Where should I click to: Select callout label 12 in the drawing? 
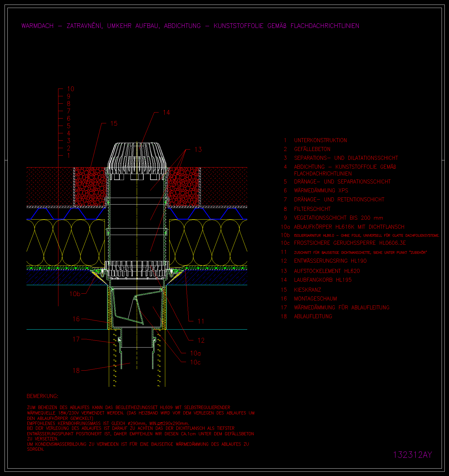[x=201, y=340]
